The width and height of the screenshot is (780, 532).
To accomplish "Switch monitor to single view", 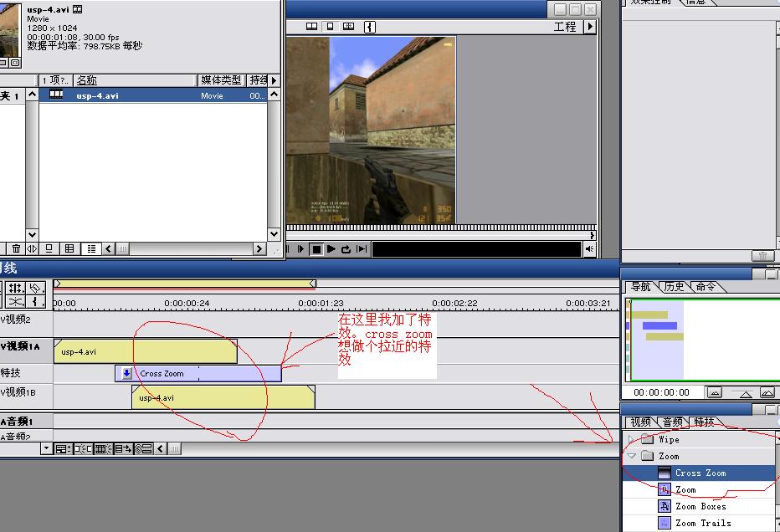I will click(x=330, y=27).
